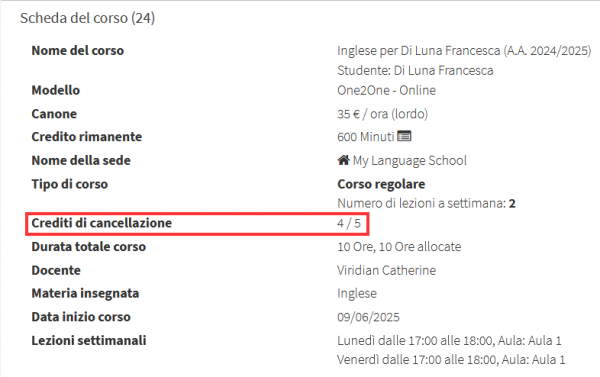Click the 600 Minuti remaining credit text

(366, 137)
